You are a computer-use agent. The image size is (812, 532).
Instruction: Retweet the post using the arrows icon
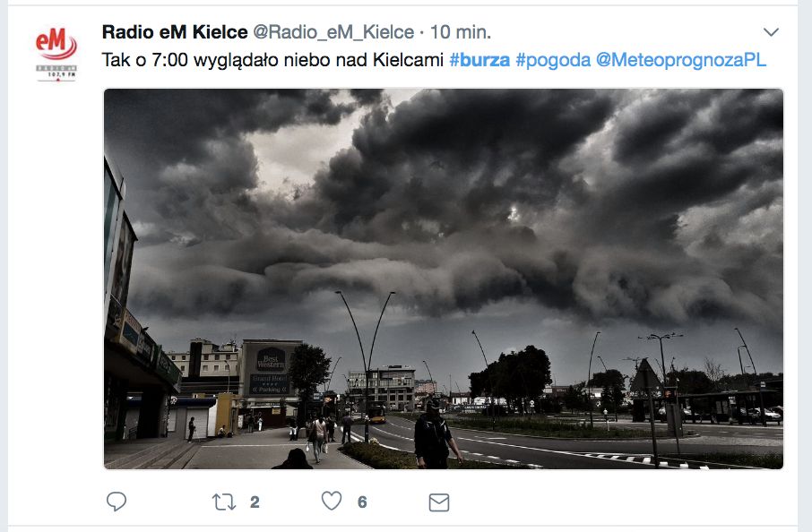coord(224,502)
